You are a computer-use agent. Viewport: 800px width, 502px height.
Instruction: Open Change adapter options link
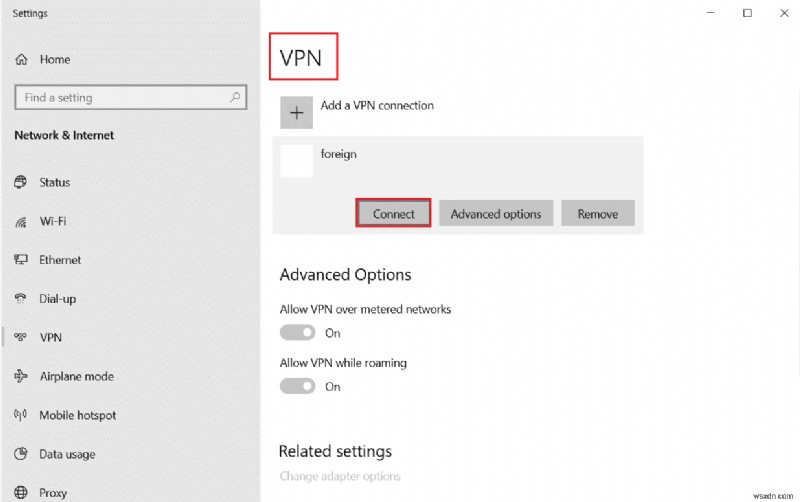340,477
